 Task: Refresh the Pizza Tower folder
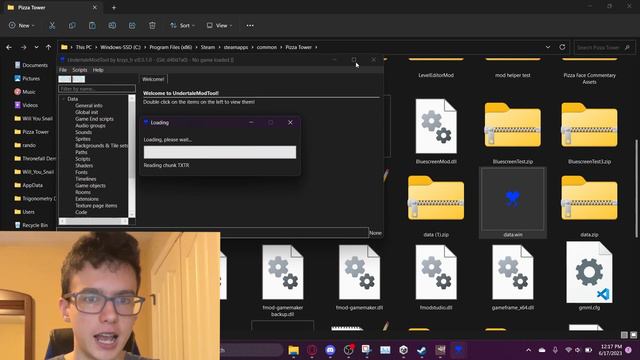562,47
